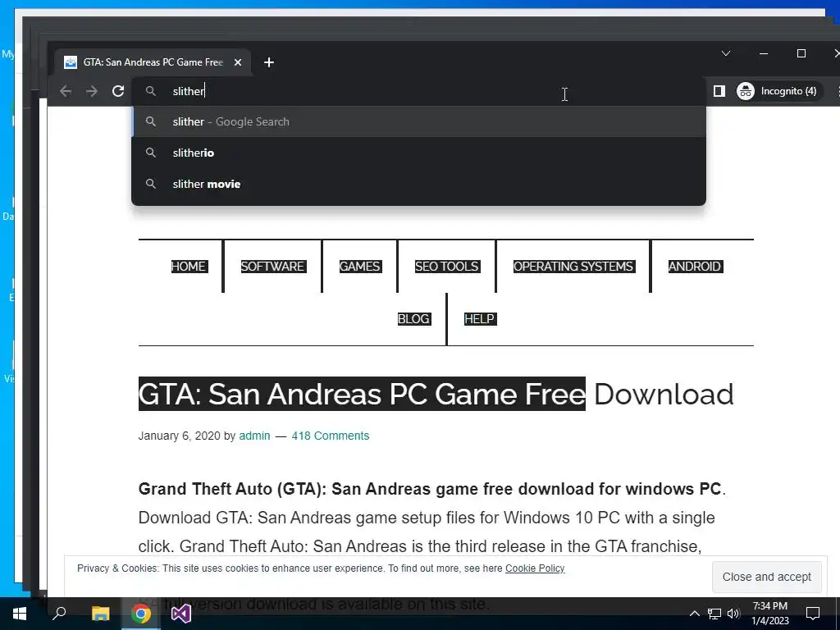Click the GTA: San Andreas PC Game Free tab

tap(153, 62)
